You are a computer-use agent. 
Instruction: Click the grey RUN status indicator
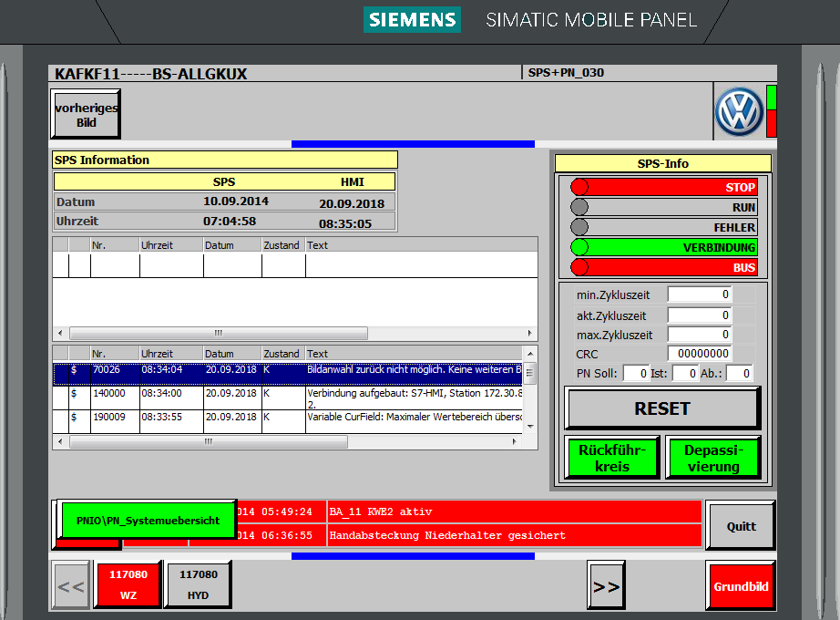pyautogui.click(x=664, y=207)
